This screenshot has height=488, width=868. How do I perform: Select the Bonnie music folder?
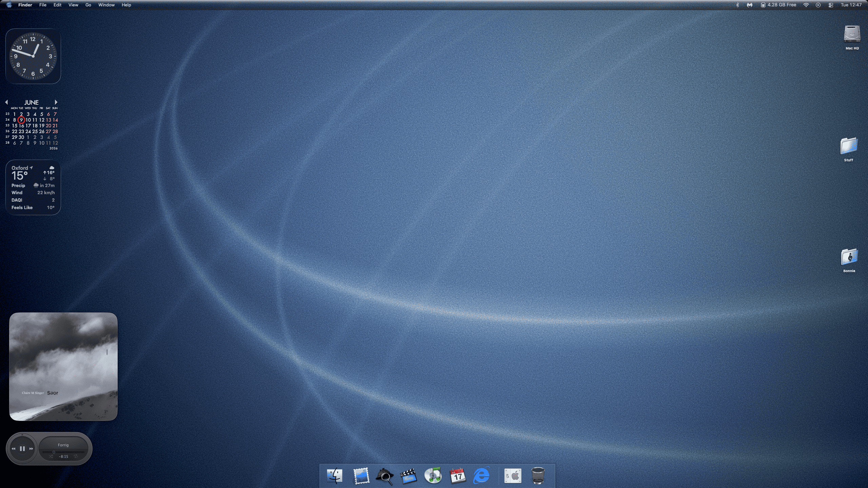pos(849,257)
